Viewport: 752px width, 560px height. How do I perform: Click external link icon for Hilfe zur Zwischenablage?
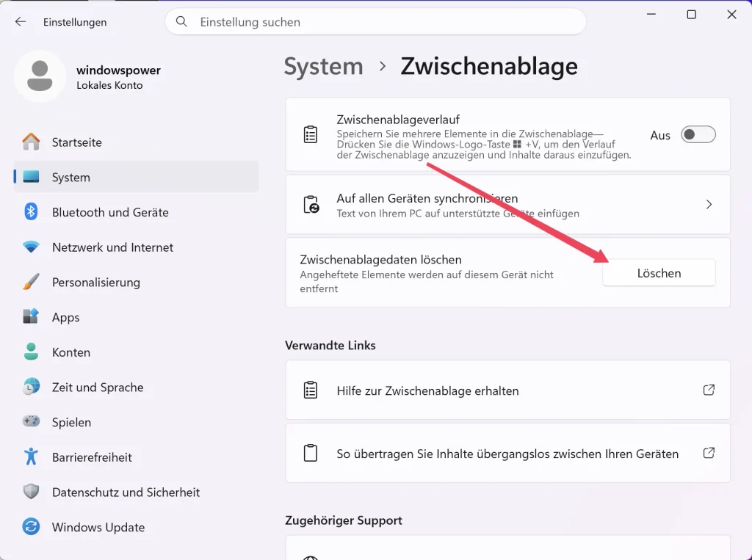coord(709,390)
